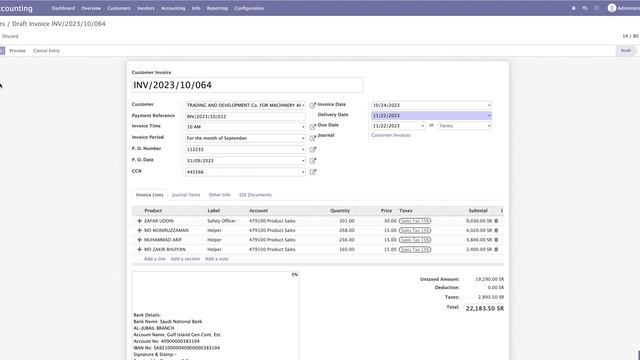Click the EN language toggle in terms box
Screen dimensions: 640x360
click(x=295, y=275)
